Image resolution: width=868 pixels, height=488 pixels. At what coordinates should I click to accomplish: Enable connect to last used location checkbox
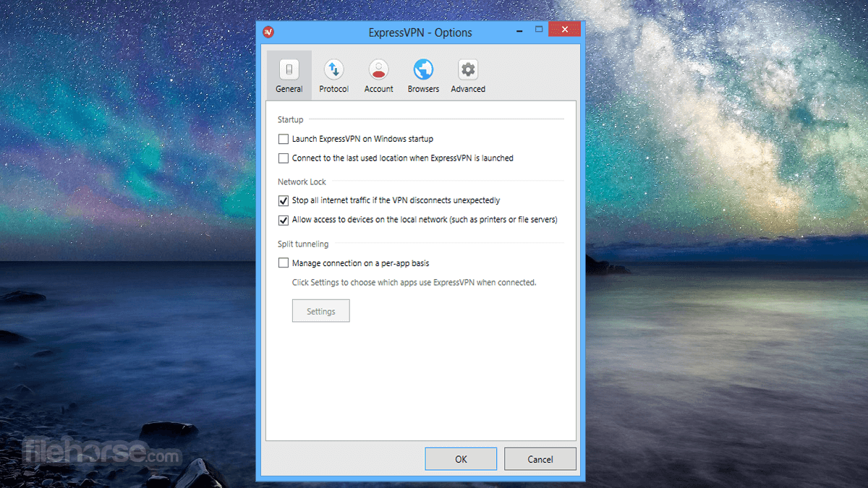(x=283, y=158)
